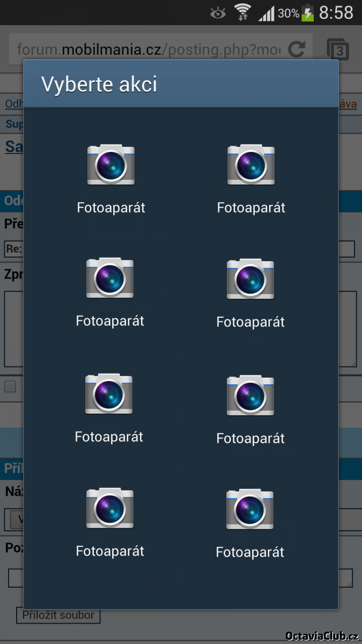Tap the mobile signal strength bars
This screenshot has height=644, width=362.
tap(266, 13)
